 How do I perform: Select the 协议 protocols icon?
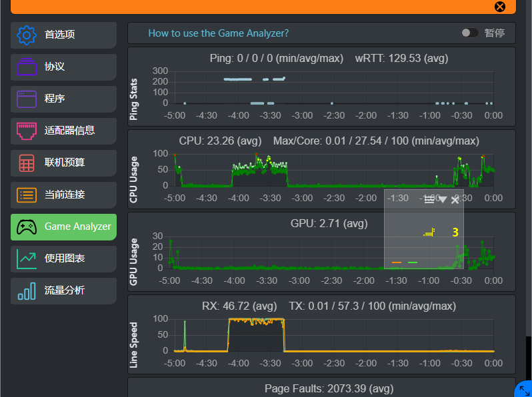click(27, 67)
